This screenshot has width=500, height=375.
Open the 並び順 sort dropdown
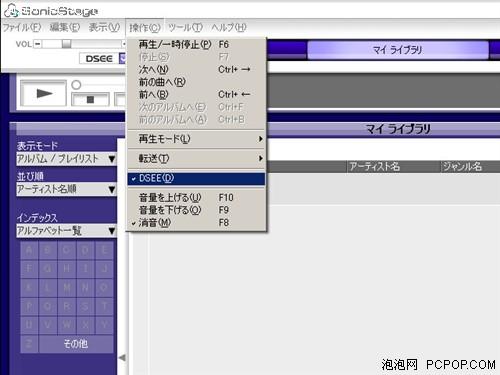tap(66, 189)
